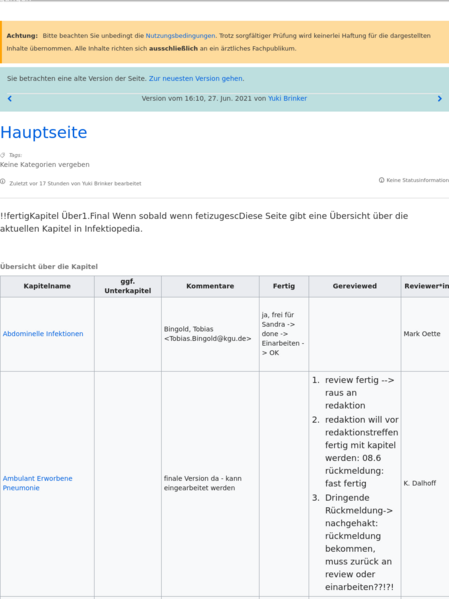Screen dimensions: 449x599
Task: Click the last-edited info icon
Action: point(3,181)
